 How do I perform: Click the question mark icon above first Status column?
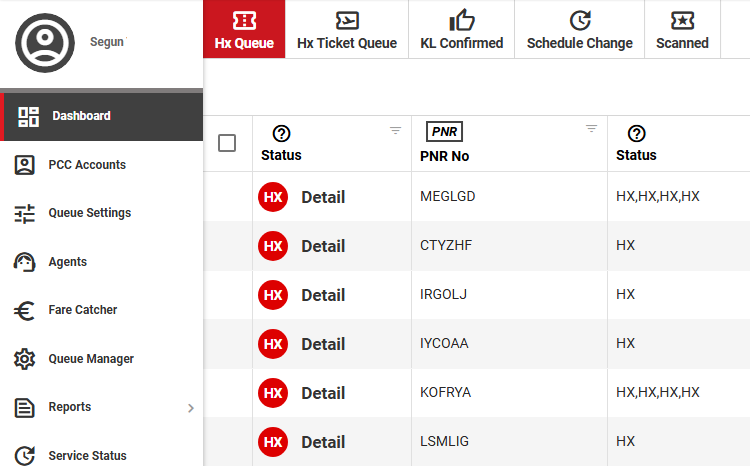click(281, 133)
